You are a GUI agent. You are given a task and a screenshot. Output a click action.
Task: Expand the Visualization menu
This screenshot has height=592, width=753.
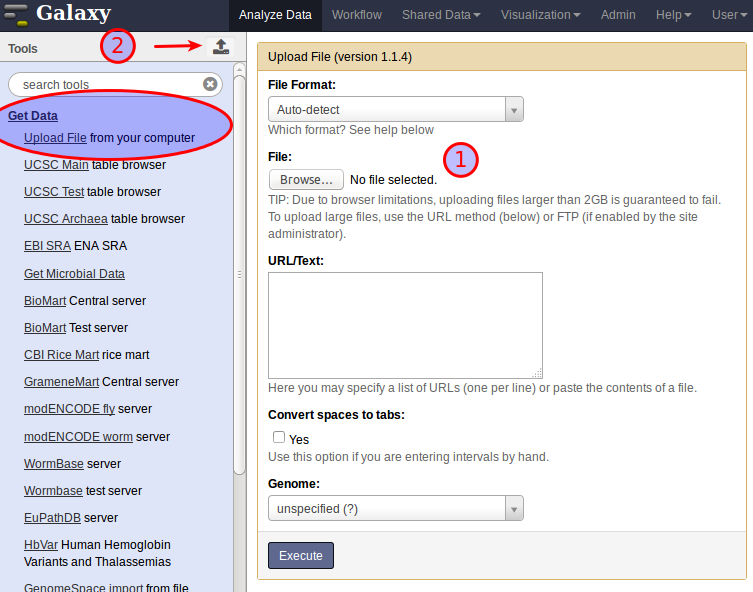point(540,15)
